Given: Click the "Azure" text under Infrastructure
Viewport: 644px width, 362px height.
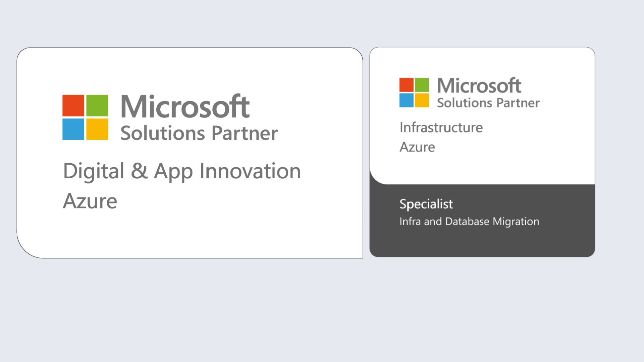Looking at the screenshot, I should [x=417, y=147].
